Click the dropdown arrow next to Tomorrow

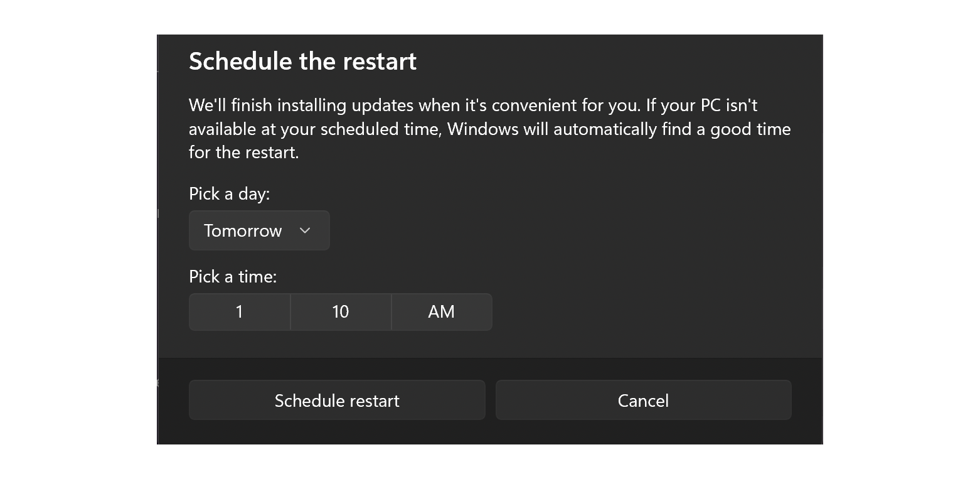tap(306, 230)
